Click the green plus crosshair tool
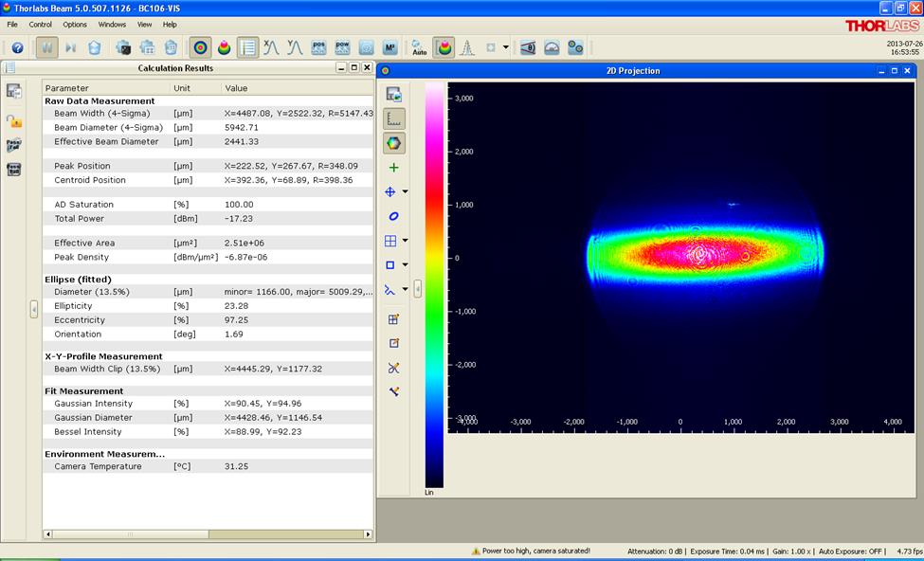The image size is (924, 561). pyautogui.click(x=394, y=168)
